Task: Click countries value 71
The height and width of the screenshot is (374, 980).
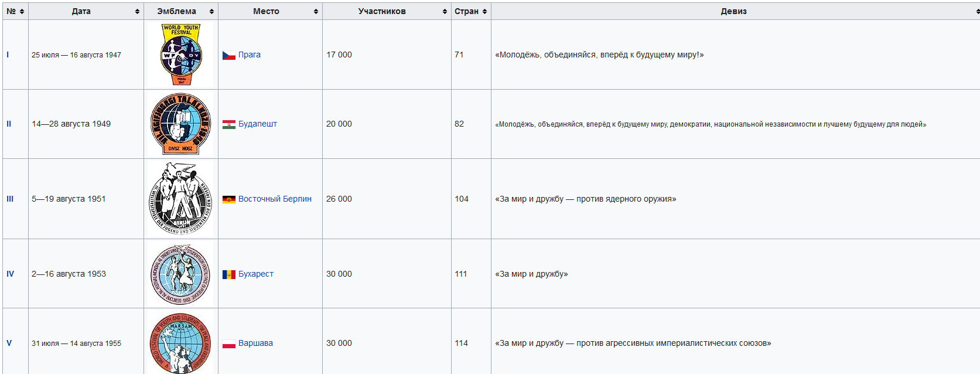Action: (459, 55)
